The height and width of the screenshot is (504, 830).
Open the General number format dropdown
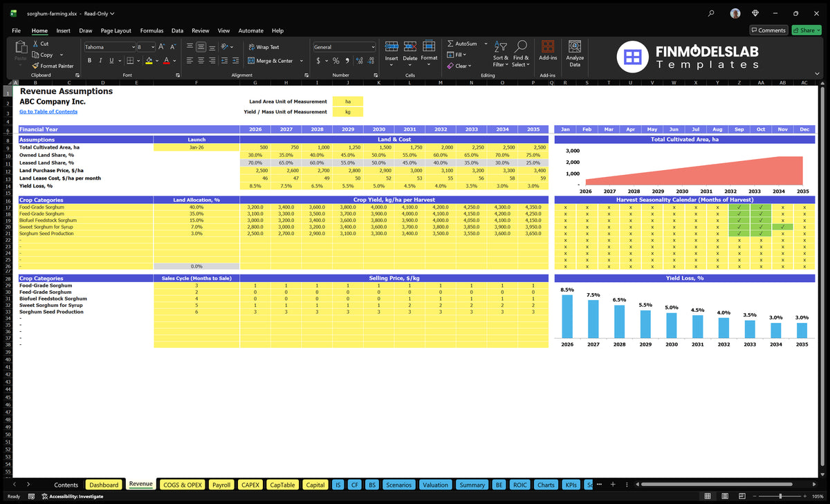[x=373, y=47]
